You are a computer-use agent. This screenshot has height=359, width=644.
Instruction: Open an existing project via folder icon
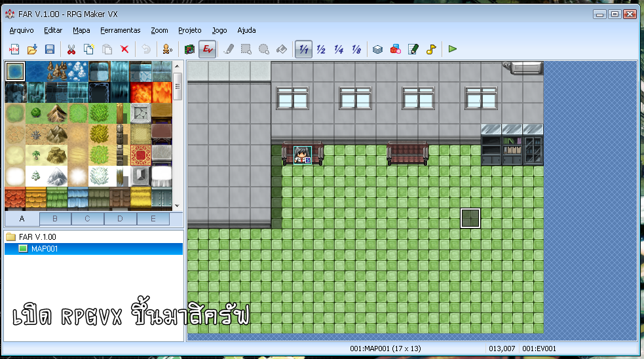click(x=32, y=49)
